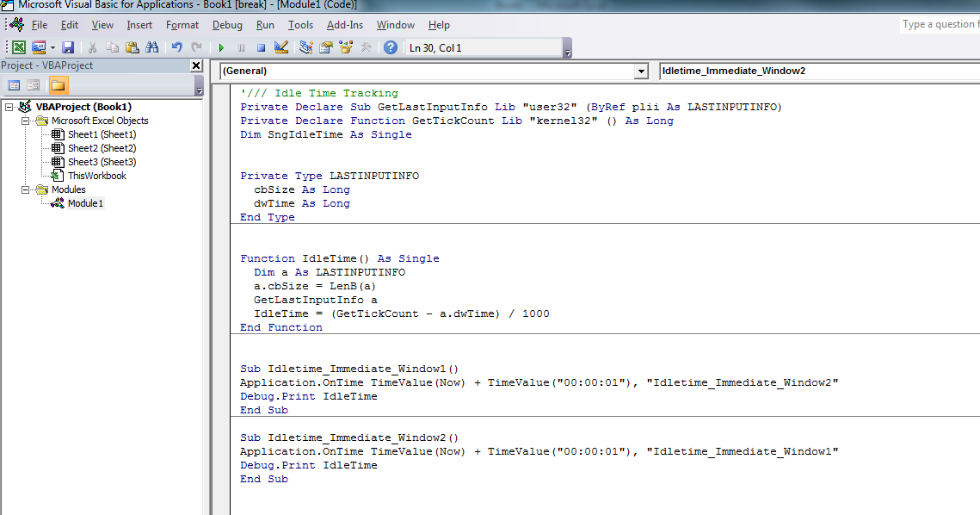Image resolution: width=980 pixels, height=515 pixels.
Task: Open the Add-Ins menu
Action: pos(344,25)
